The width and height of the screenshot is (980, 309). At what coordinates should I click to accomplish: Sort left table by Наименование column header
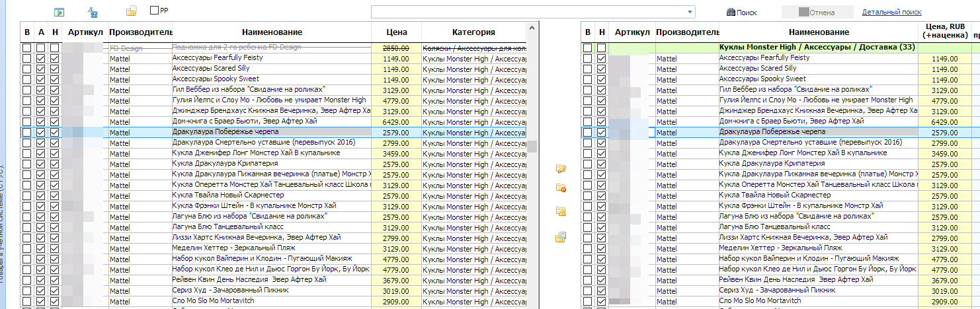tap(272, 32)
